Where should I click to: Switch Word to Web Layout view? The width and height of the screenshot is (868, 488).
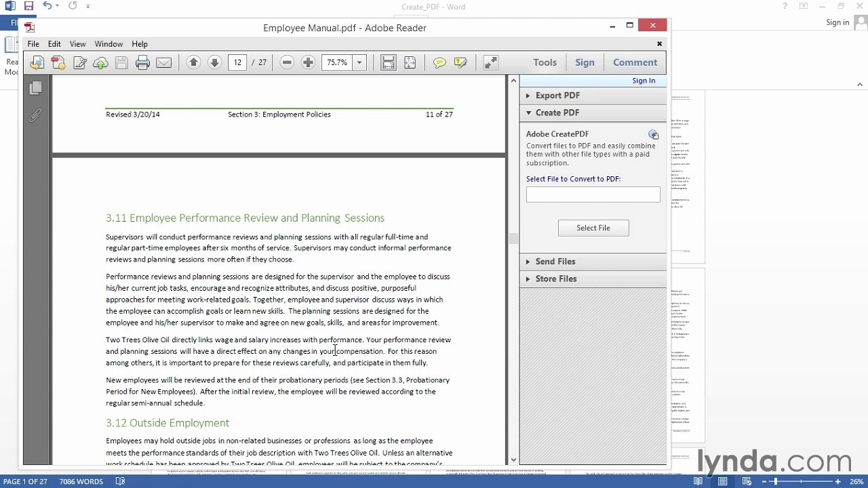click(x=747, y=481)
